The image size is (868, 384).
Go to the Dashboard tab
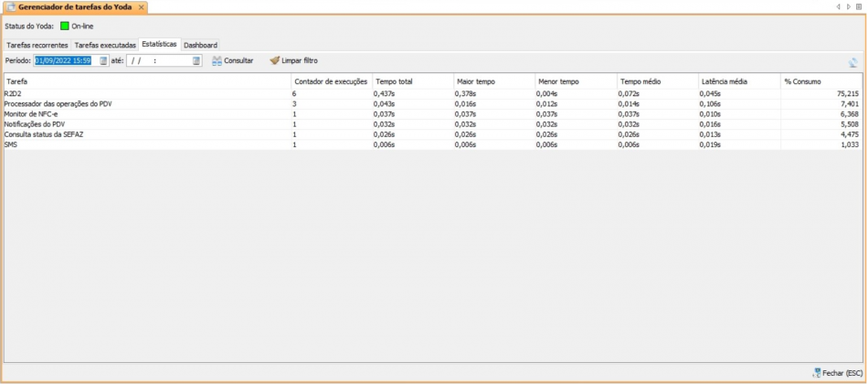[200, 45]
